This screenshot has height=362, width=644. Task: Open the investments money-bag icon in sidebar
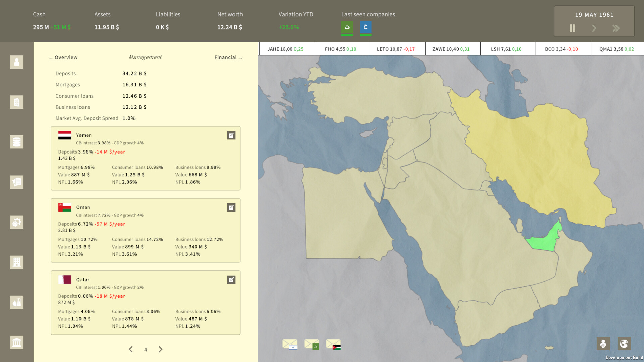pos(16,302)
